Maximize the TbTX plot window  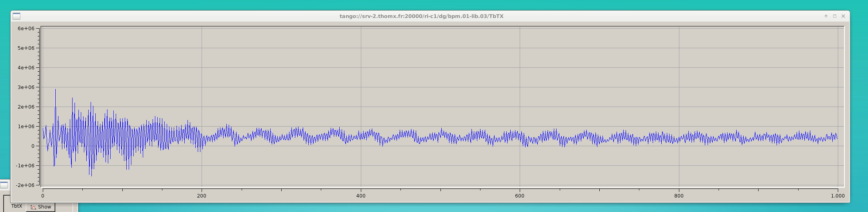(x=834, y=16)
